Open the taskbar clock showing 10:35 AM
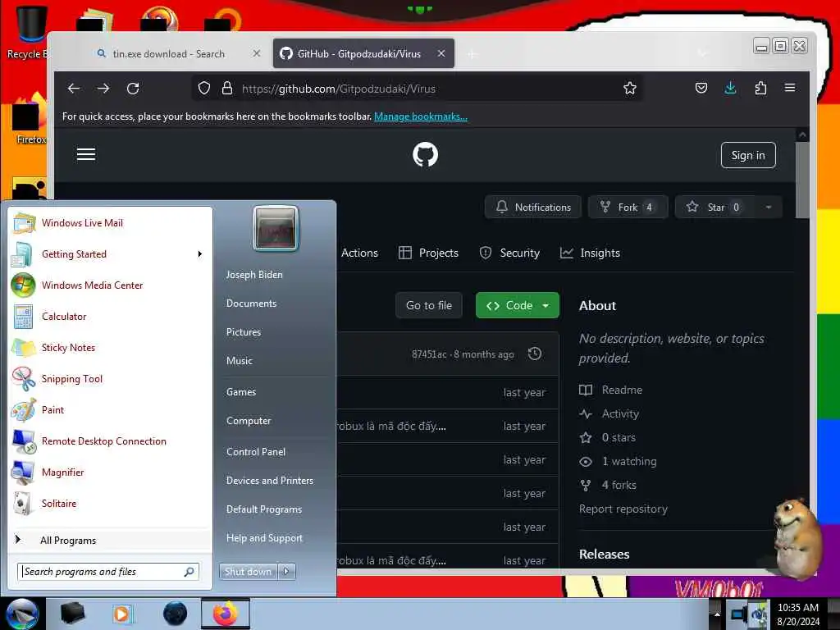 pyautogui.click(x=798, y=614)
